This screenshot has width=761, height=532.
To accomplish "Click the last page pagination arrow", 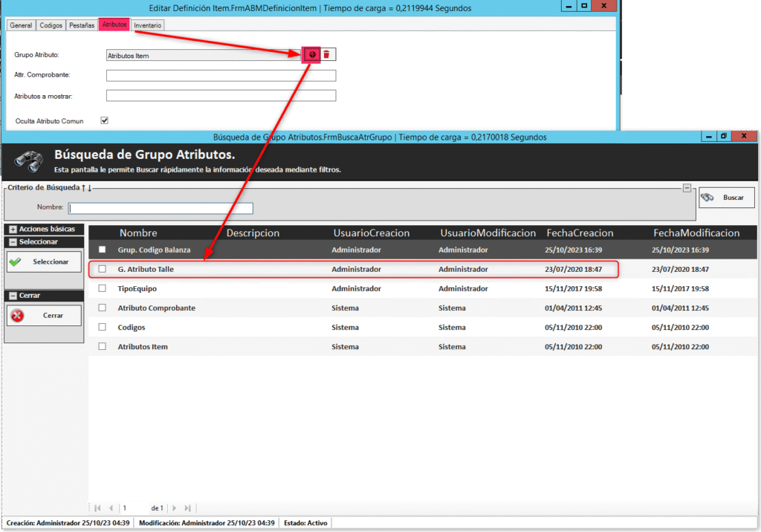I will (x=188, y=508).
